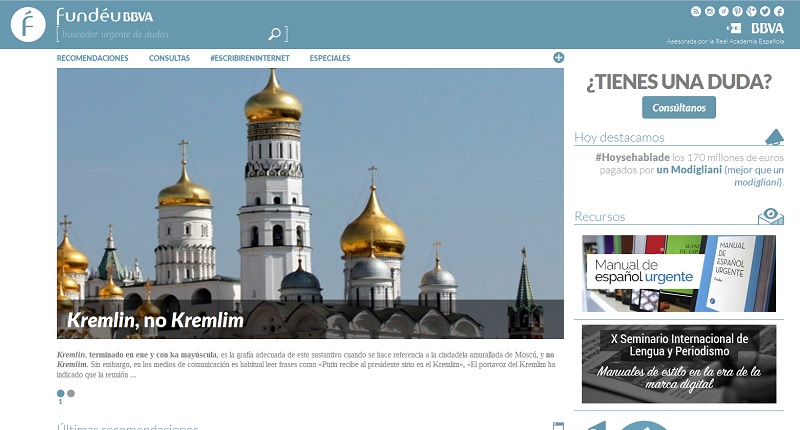The width and height of the screenshot is (800, 430).
Task: Click the round Fundéu logo
Action: (28, 24)
